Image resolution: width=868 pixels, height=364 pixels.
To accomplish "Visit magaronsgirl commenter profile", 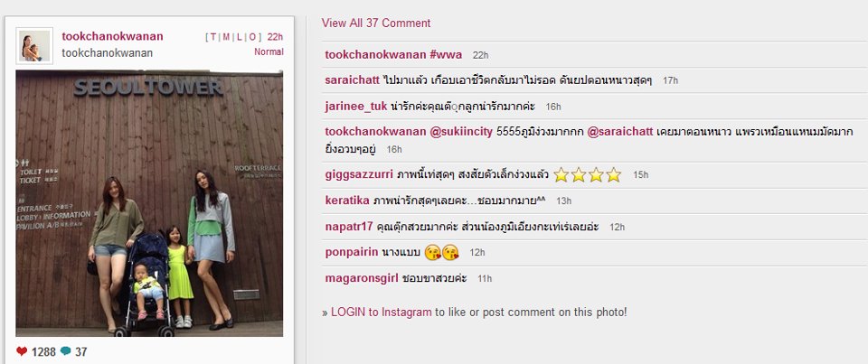I will point(362,278).
